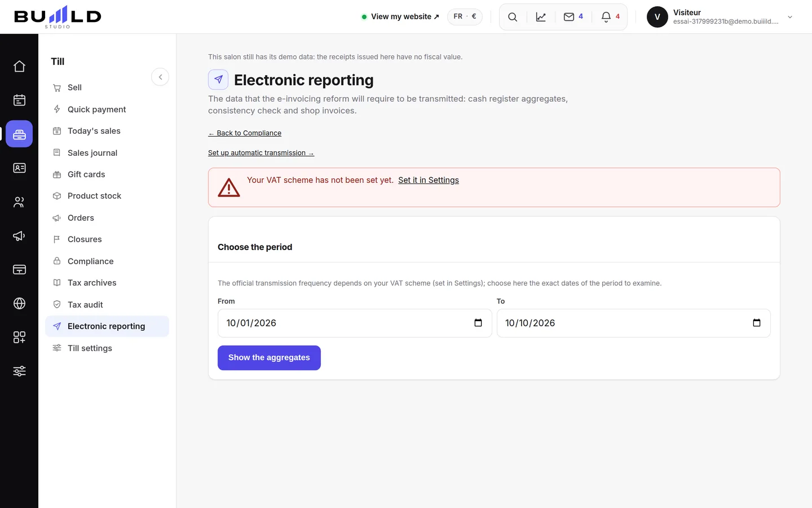
Task: Click the paper-plane icon beside Electronic reporting title
Action: tap(218, 80)
